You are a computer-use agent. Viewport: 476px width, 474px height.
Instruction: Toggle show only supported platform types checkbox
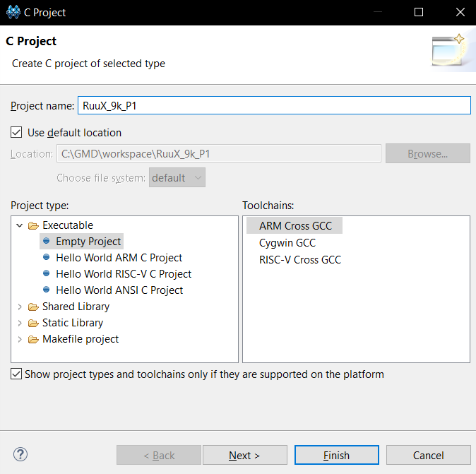(16, 374)
